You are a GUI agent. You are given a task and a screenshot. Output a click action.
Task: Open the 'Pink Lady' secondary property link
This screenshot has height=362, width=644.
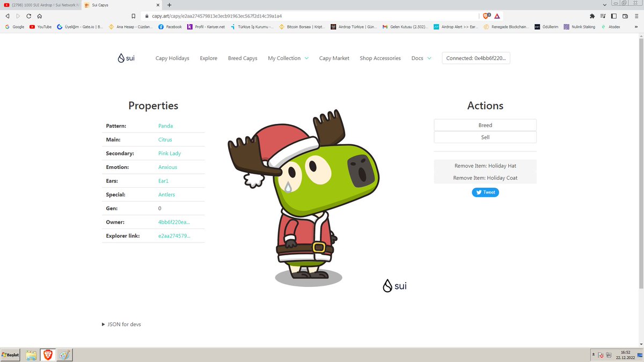pos(169,153)
